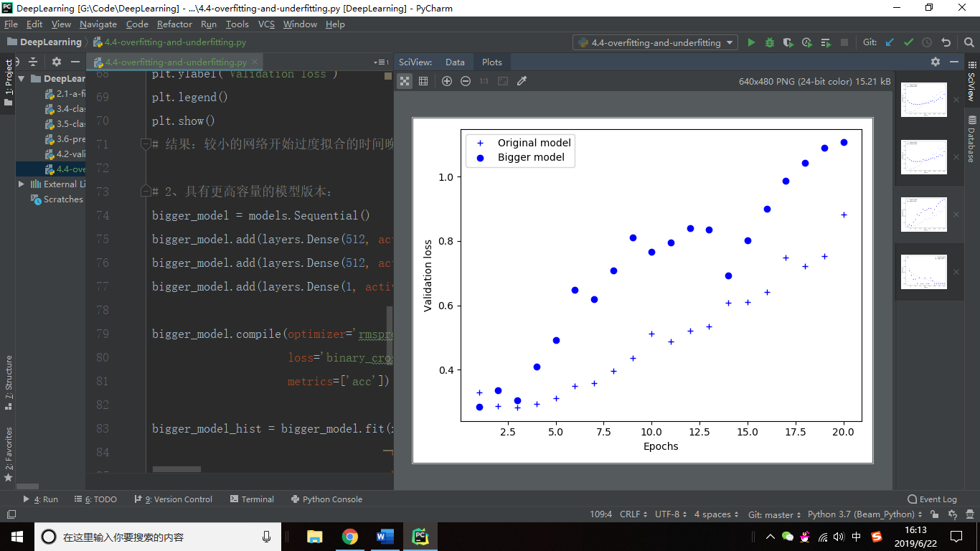Open the Refactor menu

[x=174, y=24]
